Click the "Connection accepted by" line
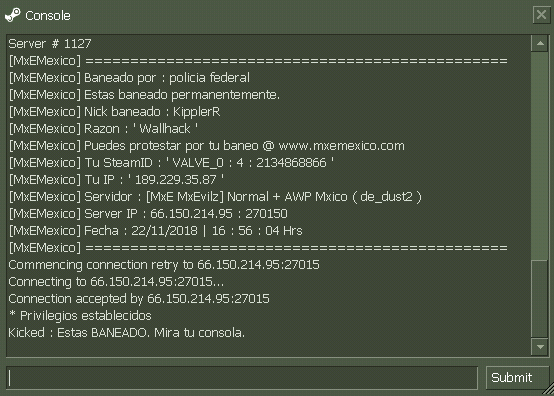The width and height of the screenshot is (554, 396). [x=139, y=299]
